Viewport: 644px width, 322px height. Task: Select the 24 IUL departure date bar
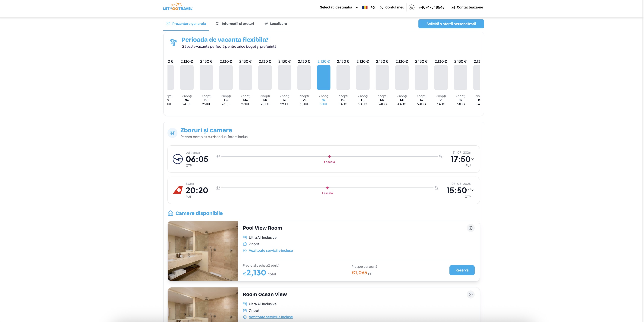click(x=187, y=77)
